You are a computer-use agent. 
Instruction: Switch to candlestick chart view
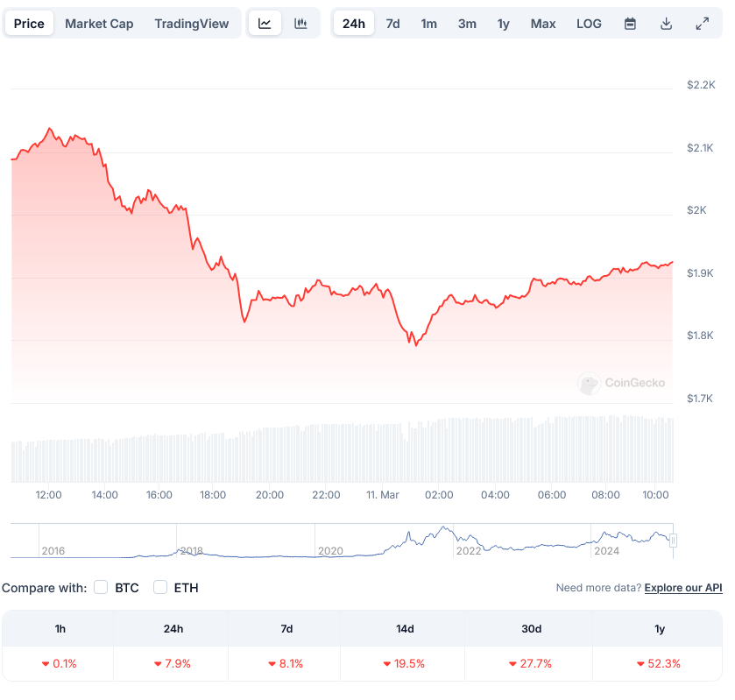click(x=300, y=24)
